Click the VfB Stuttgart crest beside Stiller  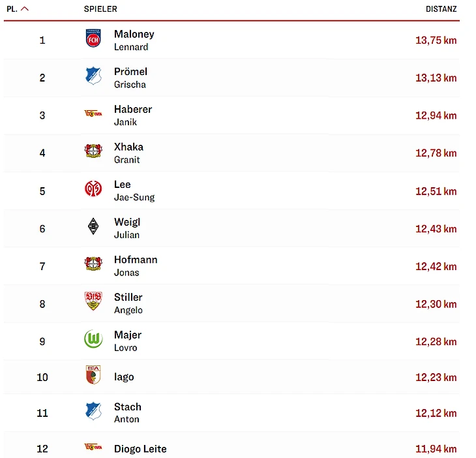click(x=93, y=303)
